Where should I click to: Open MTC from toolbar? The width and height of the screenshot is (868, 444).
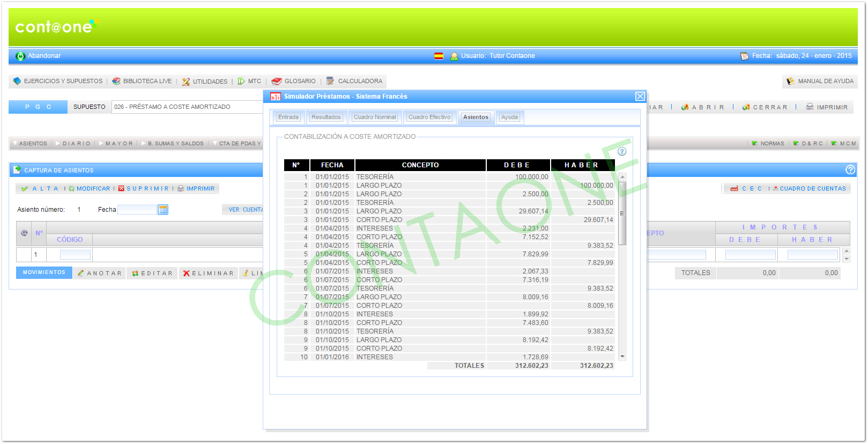click(x=249, y=82)
